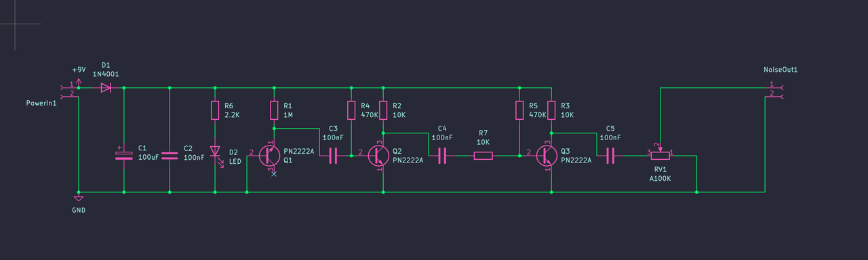Click the RV1 reference label
Viewport: 868px width, 260px height.
(x=661, y=170)
